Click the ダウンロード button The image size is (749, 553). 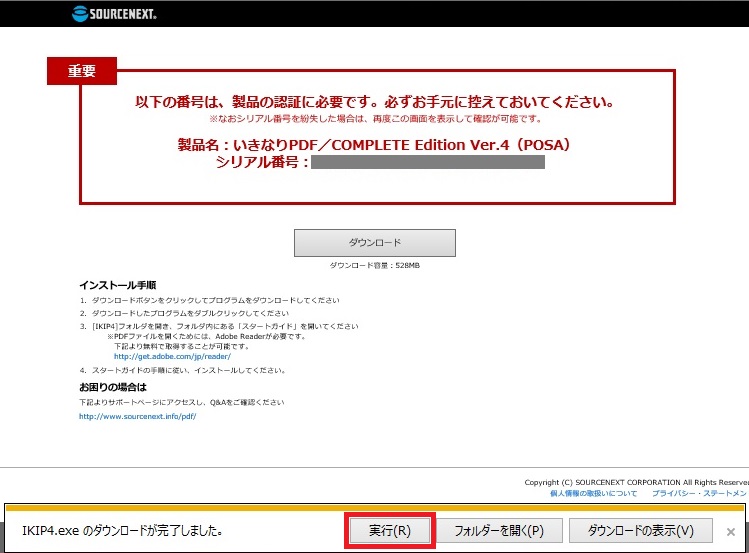(x=374, y=243)
